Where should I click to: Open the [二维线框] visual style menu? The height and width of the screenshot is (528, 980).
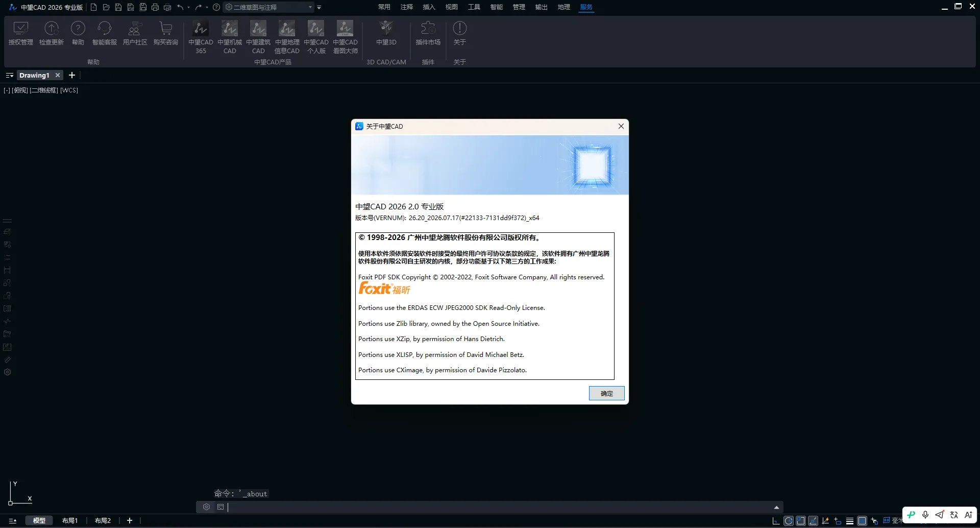(44, 90)
